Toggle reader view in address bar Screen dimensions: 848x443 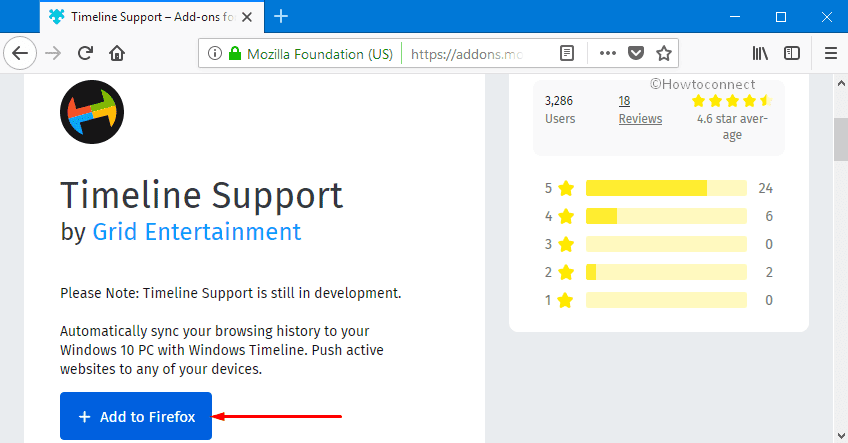tap(567, 53)
